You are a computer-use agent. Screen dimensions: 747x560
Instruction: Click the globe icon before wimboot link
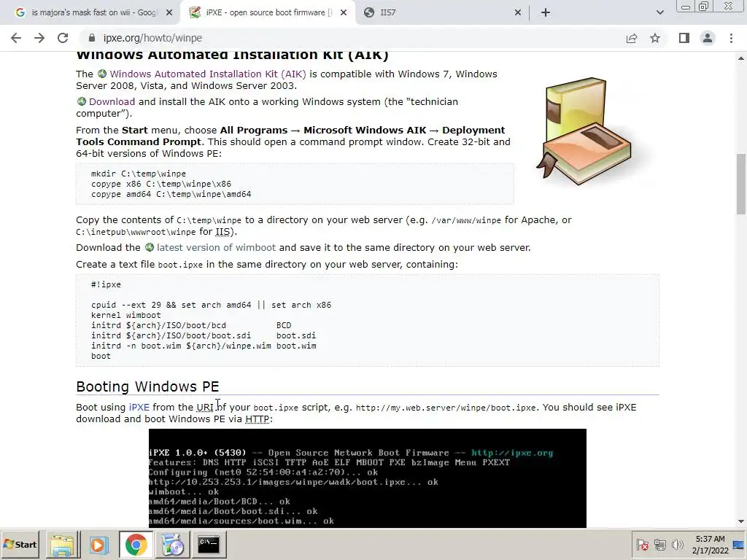click(x=150, y=247)
